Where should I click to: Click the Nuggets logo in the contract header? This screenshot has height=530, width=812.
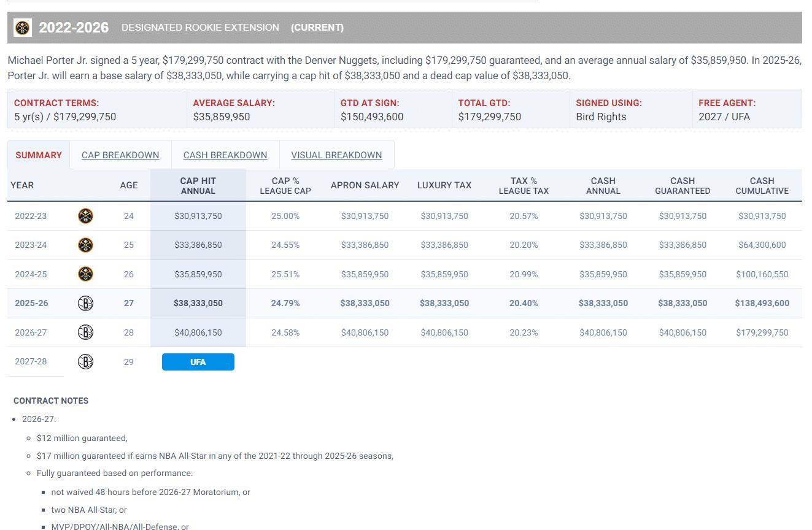(23, 28)
